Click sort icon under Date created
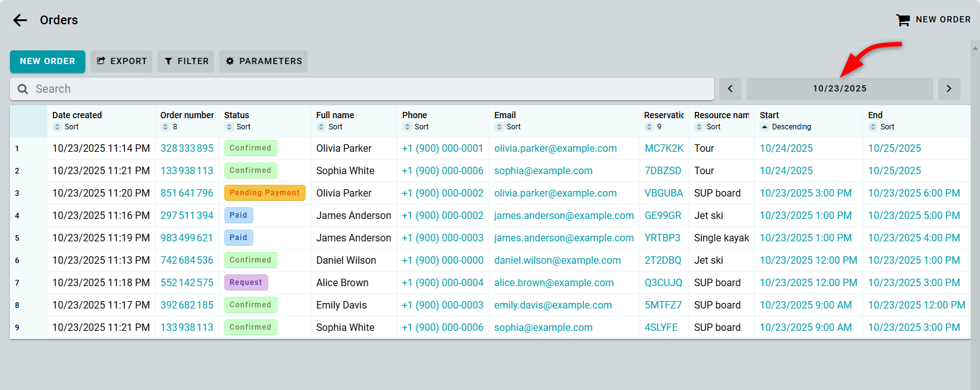The height and width of the screenshot is (390, 980). coord(58,127)
